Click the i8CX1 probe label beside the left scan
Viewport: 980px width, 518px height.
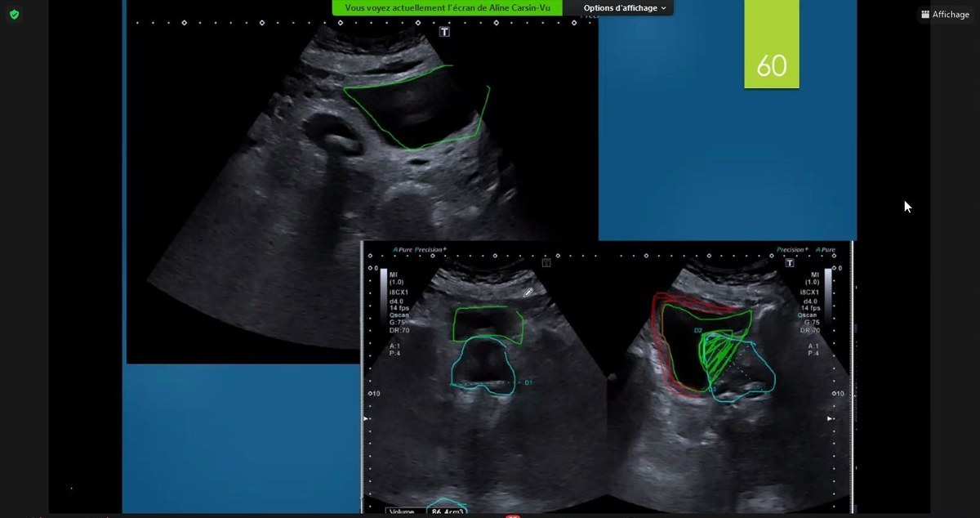tap(399, 292)
